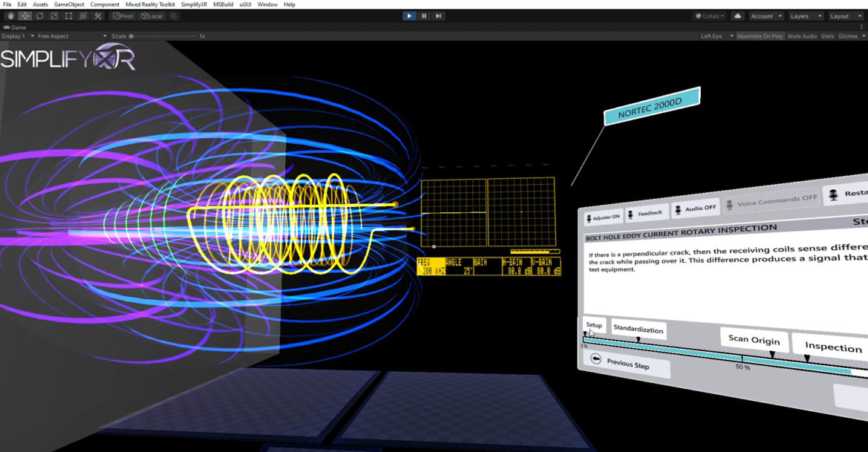Open the Assets menu
The width and height of the screenshot is (868, 452).
coord(40,4)
